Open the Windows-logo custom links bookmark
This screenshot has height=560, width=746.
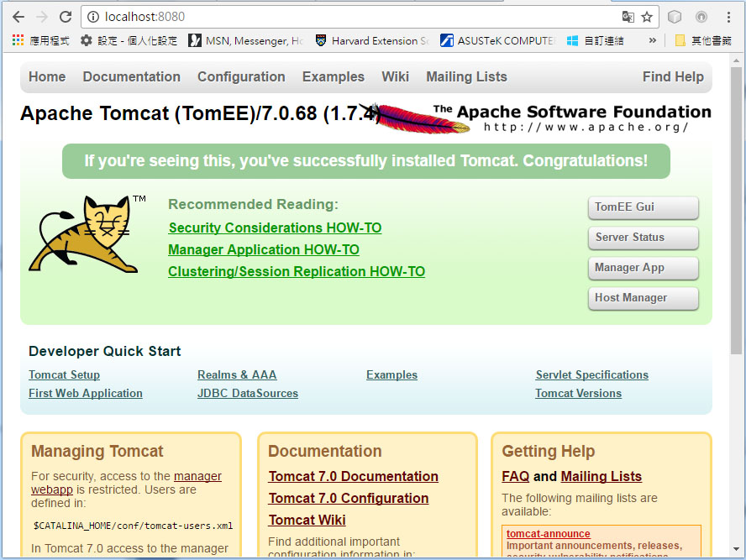pos(595,40)
